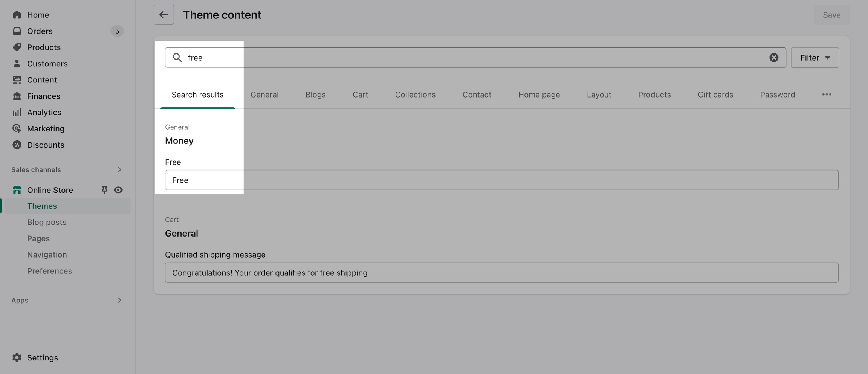Click the Discounts badge icon
Viewport: 868px width, 374px height.
[x=17, y=145]
